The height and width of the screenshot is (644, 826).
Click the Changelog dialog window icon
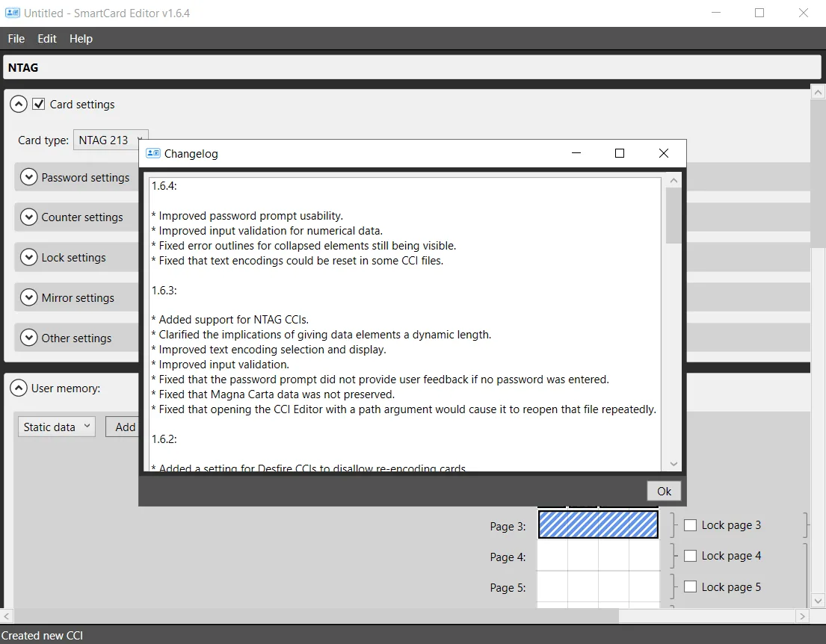coord(152,153)
